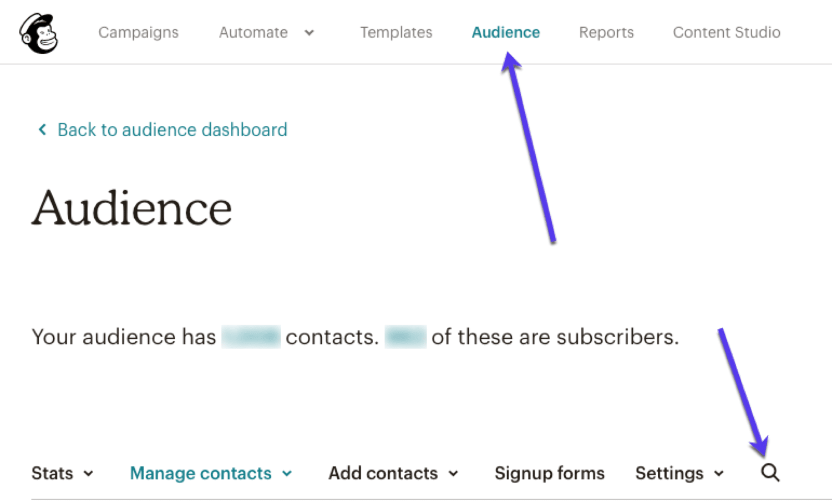The width and height of the screenshot is (832, 504).
Task: Click the back chevron before audience dashboard link
Action: 42,130
